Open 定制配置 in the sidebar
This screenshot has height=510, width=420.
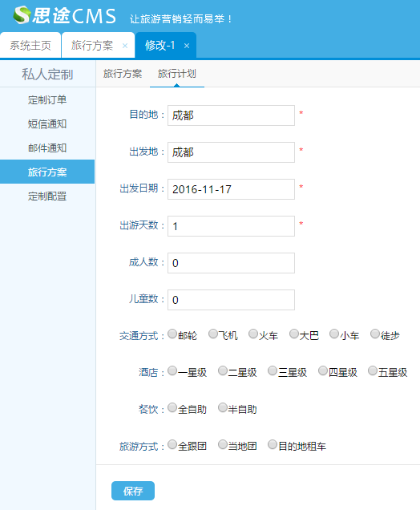click(47, 196)
